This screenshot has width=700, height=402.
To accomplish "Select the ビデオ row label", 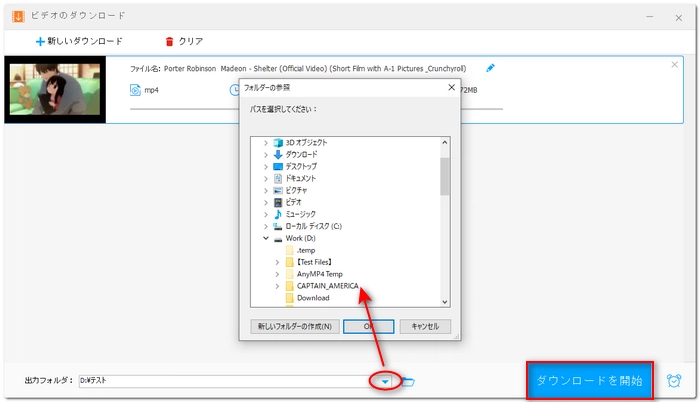I will 293,202.
